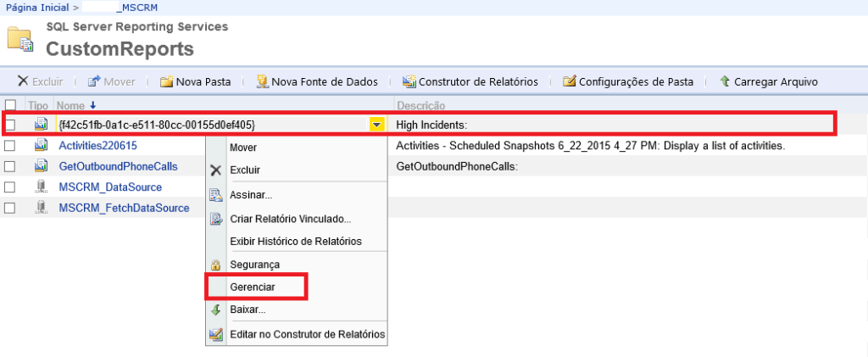Check the box for the Activities220615 row
This screenshot has height=357, width=868.
point(10,146)
